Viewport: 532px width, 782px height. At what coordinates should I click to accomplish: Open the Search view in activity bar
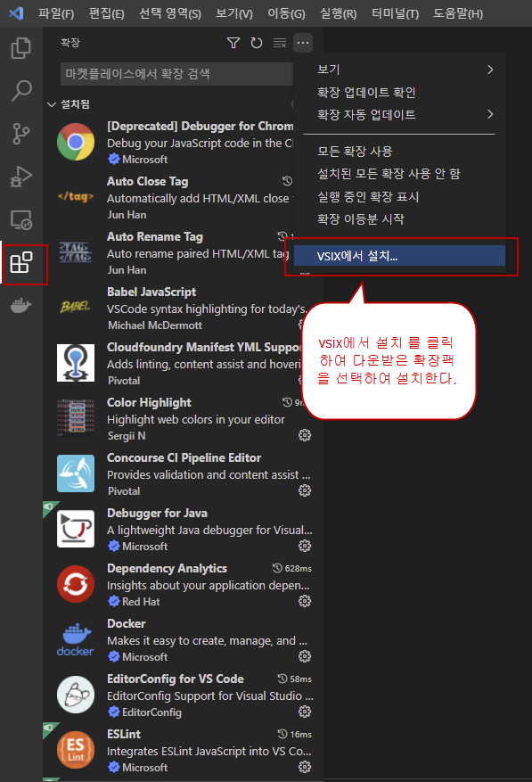(x=20, y=91)
